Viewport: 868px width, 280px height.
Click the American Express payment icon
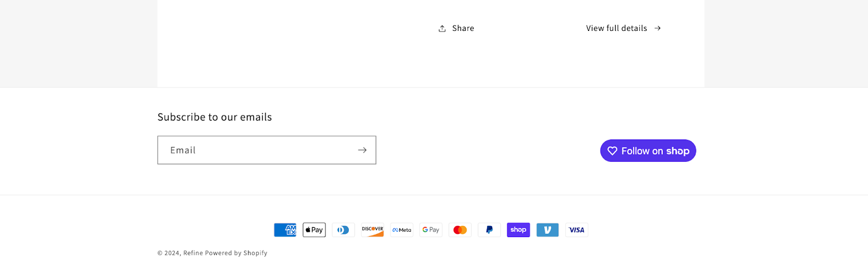285,230
